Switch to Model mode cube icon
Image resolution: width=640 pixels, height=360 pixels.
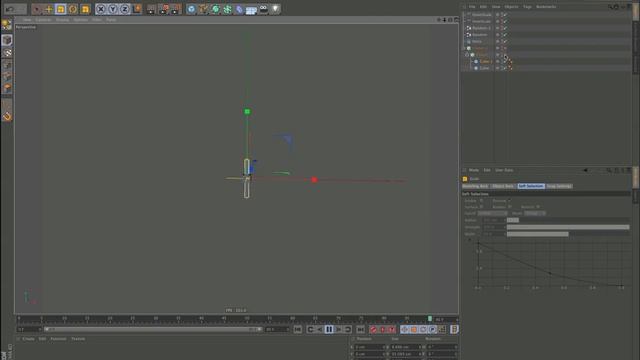[x=7, y=40]
